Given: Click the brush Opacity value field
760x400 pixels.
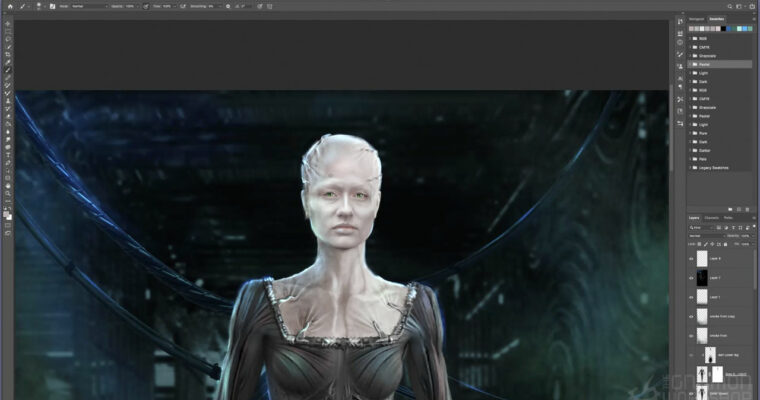Looking at the screenshot, I should coord(130,6).
